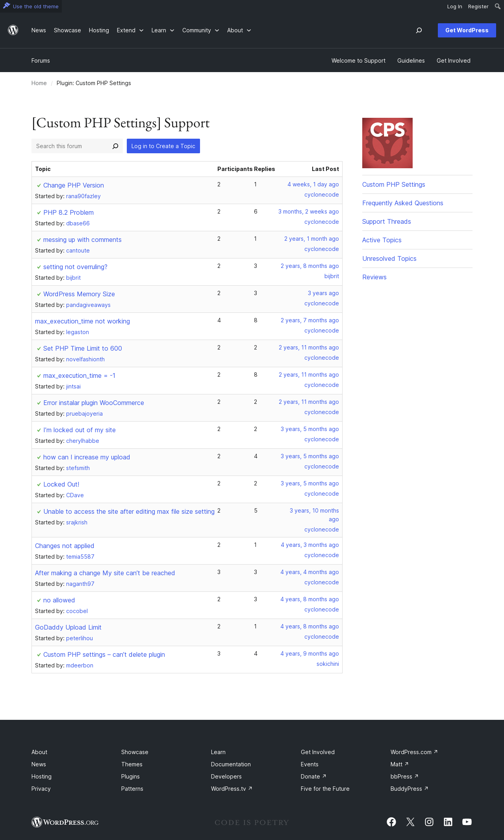Image resolution: width=504 pixels, height=840 pixels.
Task: Click the top-right admin bar search icon
Action: click(498, 6)
